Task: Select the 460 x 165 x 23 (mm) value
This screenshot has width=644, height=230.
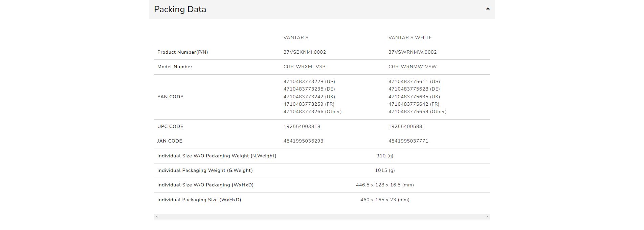Action: pyautogui.click(x=385, y=200)
